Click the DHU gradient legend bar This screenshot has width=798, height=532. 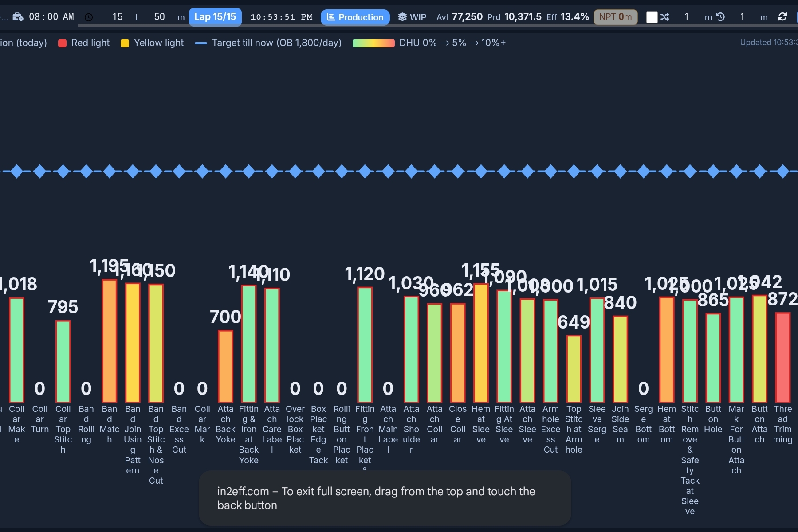click(x=373, y=43)
